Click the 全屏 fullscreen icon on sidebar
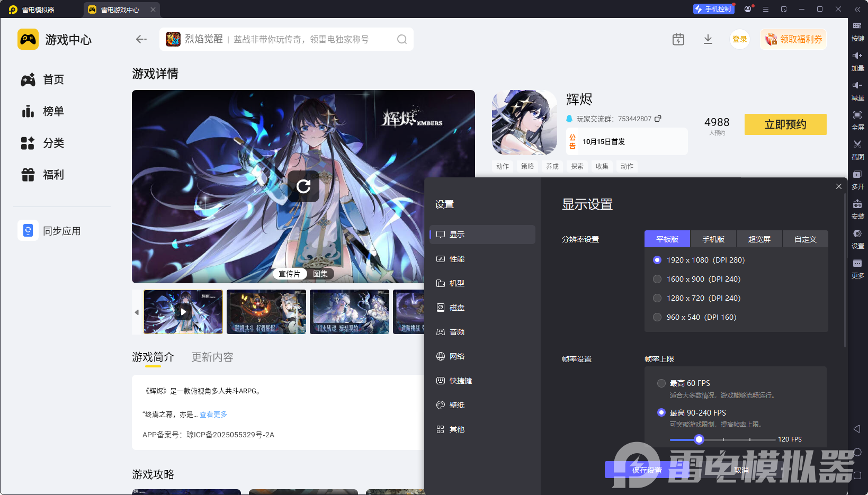868x495 pixels. click(858, 120)
